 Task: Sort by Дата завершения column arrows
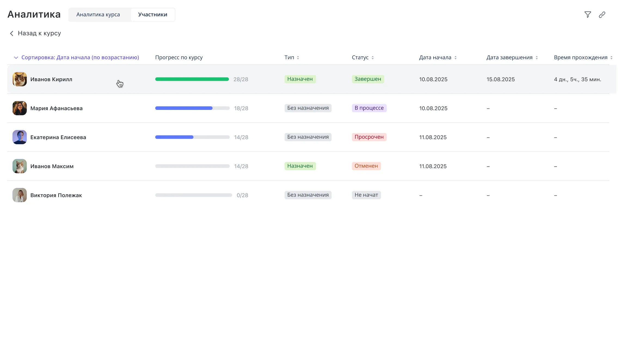pos(537,58)
